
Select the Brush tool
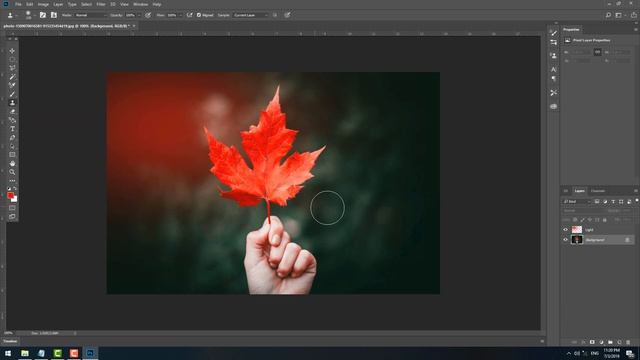point(12,94)
